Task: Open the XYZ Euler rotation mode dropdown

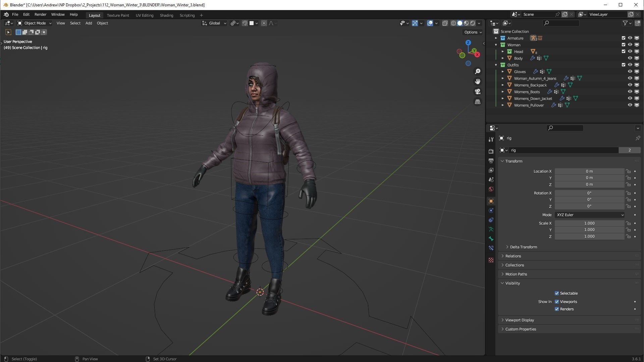Action: 590,215
